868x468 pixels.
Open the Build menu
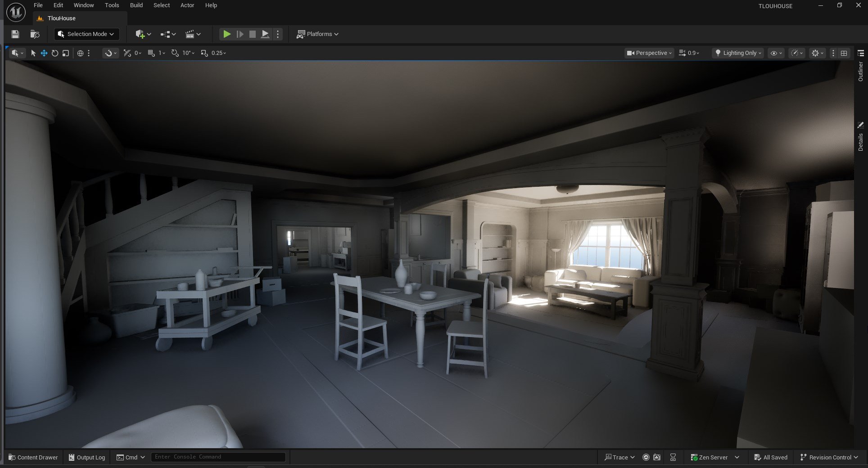point(136,5)
